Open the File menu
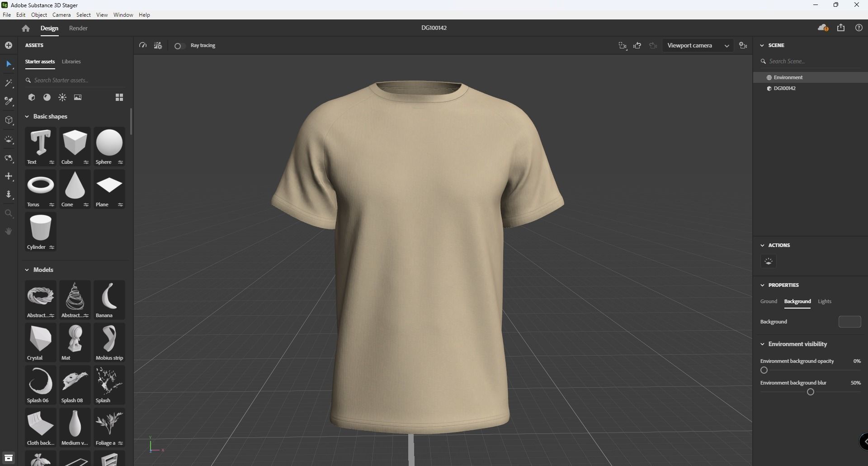 pos(7,15)
